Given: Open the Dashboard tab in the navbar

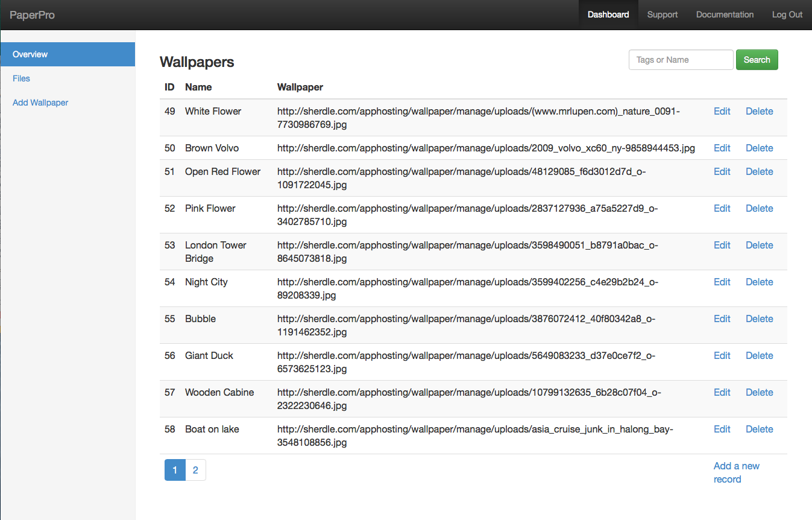Looking at the screenshot, I should tap(608, 15).
